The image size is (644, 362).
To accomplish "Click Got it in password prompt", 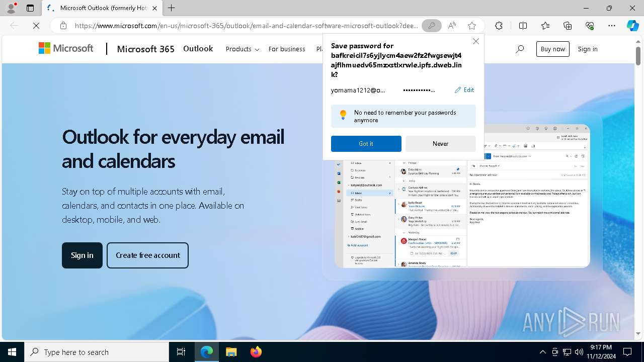I will coord(366,144).
